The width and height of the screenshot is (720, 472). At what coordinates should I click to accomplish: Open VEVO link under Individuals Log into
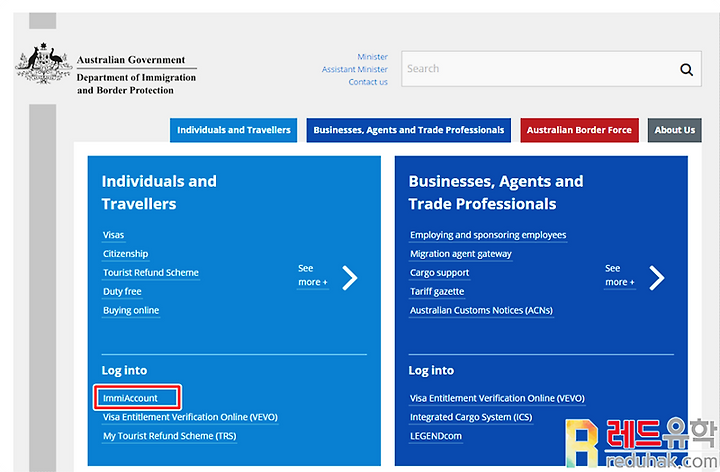(190, 417)
